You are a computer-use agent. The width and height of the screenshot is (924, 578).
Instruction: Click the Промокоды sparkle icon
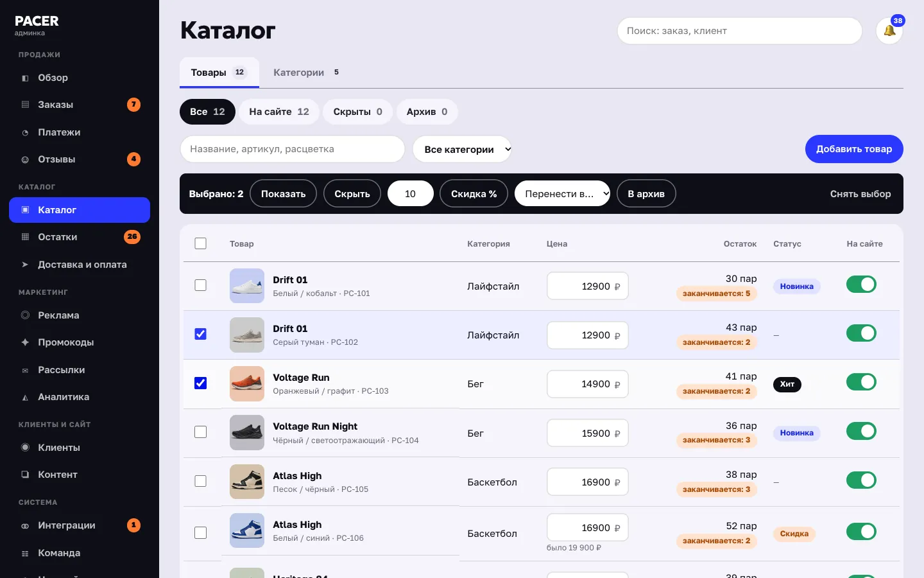pos(25,342)
